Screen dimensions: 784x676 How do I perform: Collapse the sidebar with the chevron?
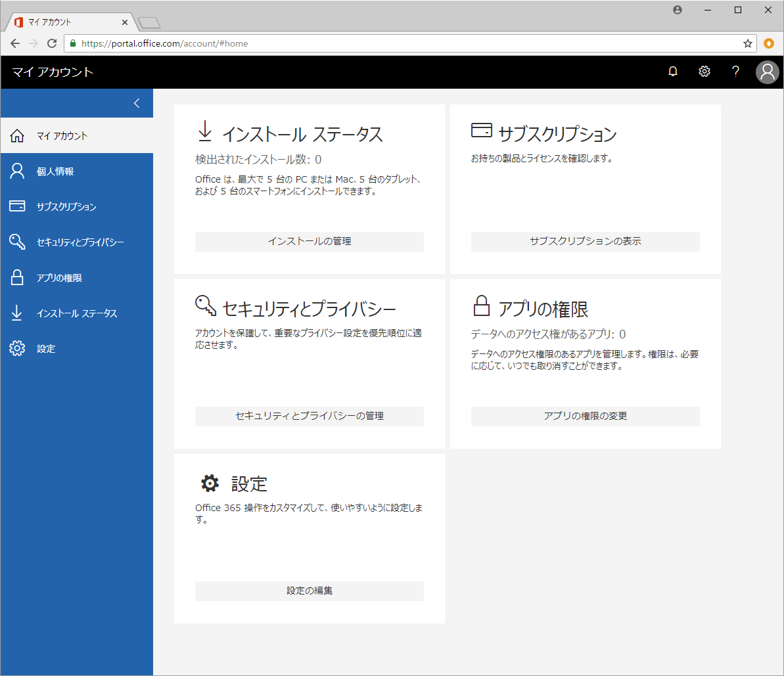point(137,104)
